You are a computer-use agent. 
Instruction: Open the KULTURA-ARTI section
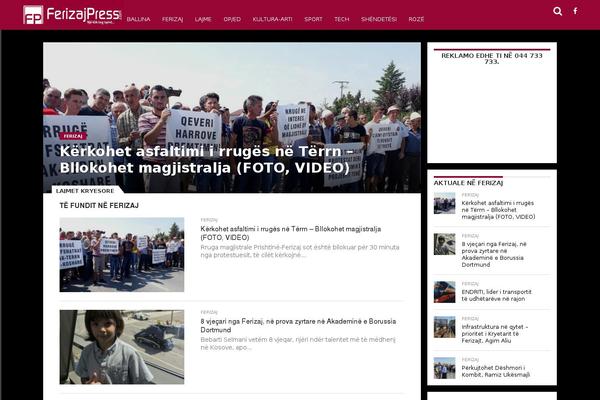coord(272,19)
